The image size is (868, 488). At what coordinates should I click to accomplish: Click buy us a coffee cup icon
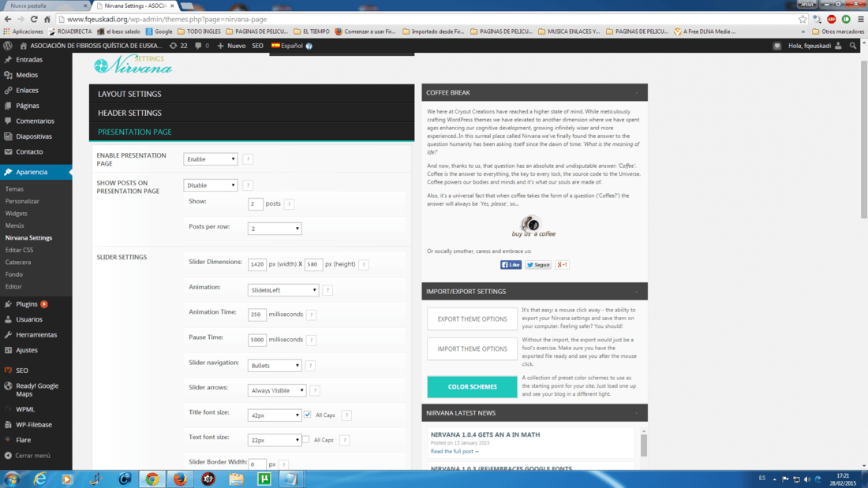click(532, 224)
